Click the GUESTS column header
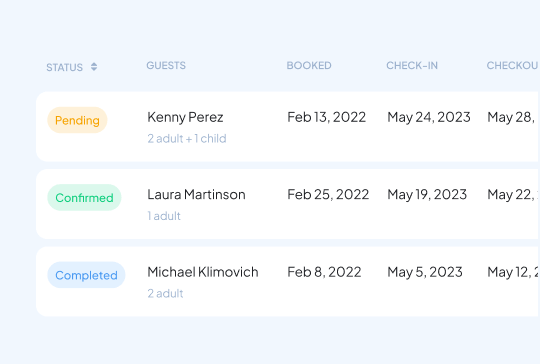 click(166, 65)
